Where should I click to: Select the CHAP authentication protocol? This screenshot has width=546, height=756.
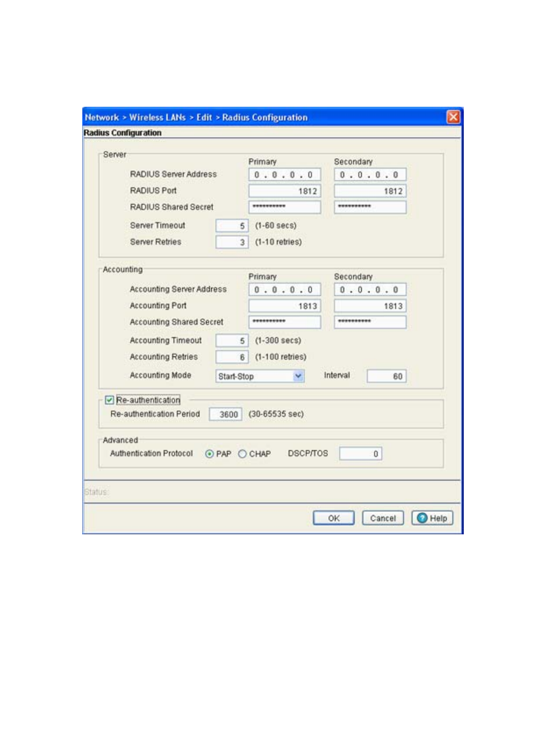(242, 454)
